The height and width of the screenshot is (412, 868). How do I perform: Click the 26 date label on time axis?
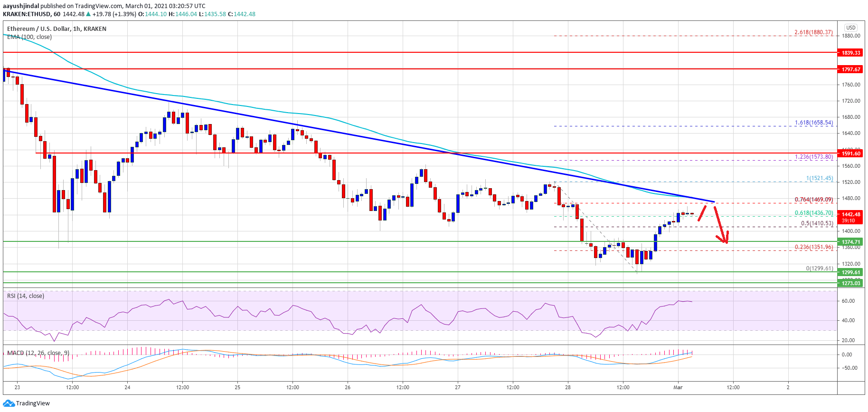point(348,387)
